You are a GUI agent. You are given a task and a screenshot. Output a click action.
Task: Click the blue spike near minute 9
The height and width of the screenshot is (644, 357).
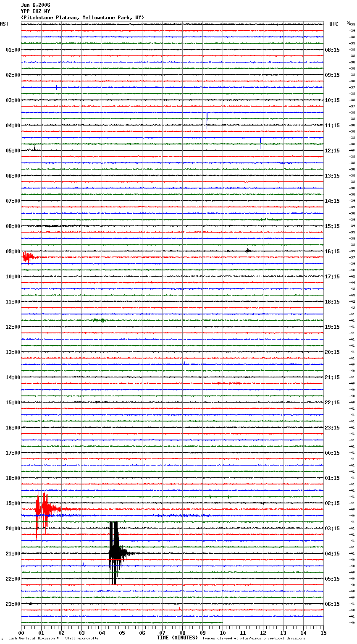coord(207,120)
